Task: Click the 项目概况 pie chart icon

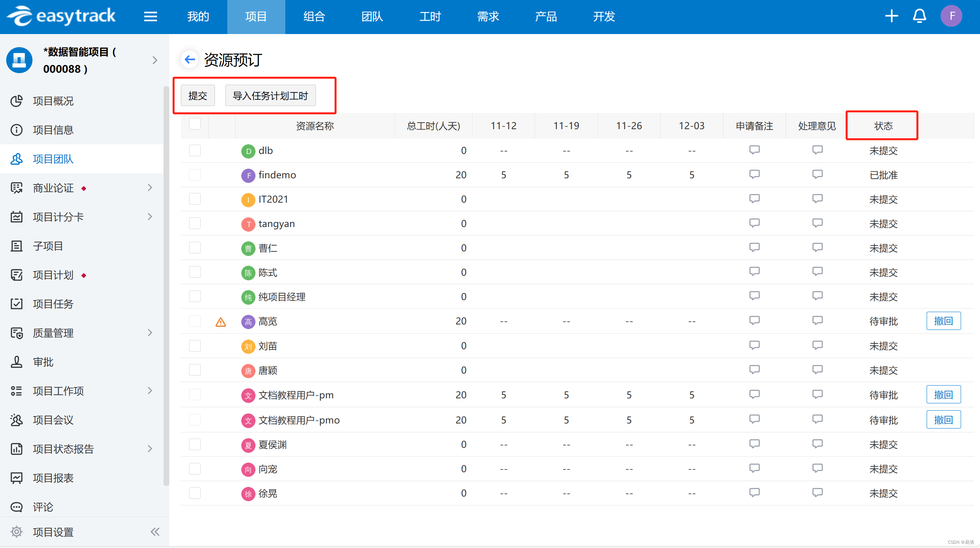Action: (17, 101)
